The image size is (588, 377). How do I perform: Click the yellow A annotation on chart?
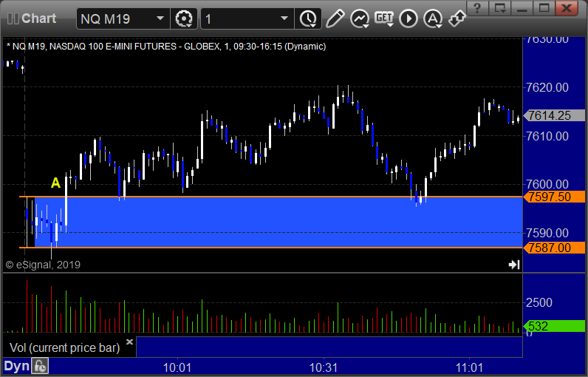click(55, 183)
